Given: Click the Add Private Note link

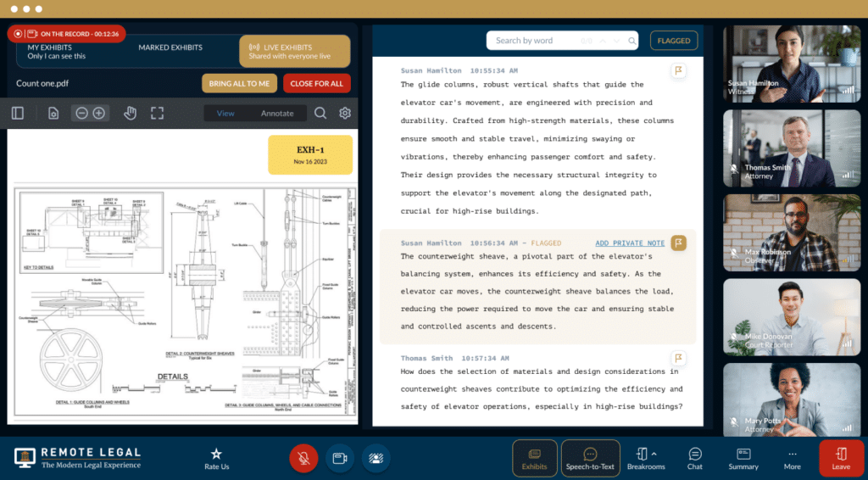Looking at the screenshot, I should coord(630,243).
